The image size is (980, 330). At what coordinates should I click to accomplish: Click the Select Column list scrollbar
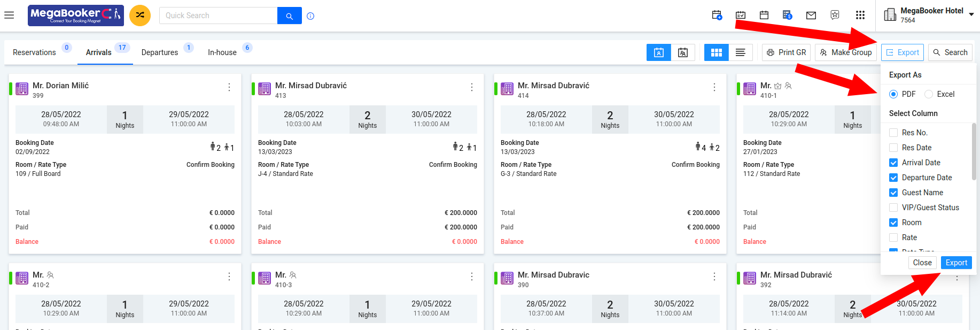coord(974,152)
